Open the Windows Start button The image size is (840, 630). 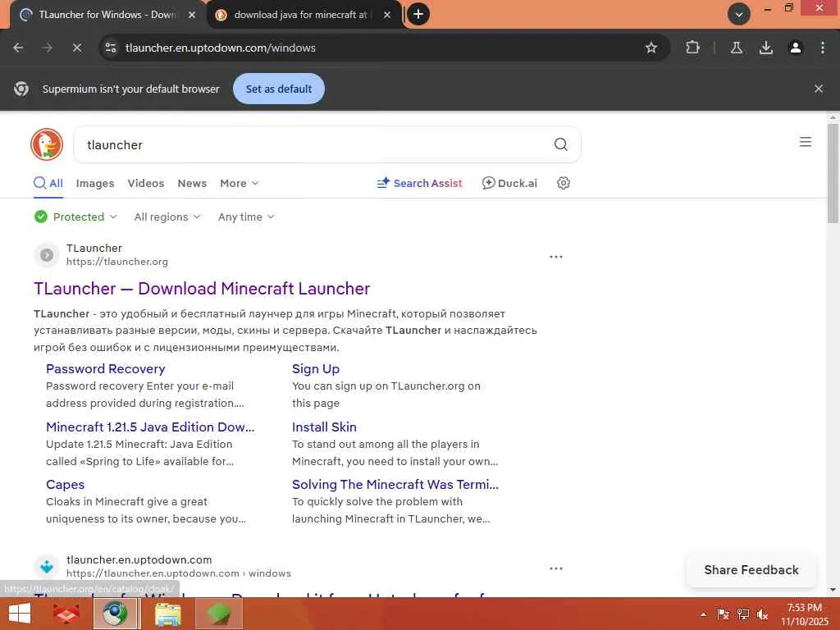click(x=20, y=614)
